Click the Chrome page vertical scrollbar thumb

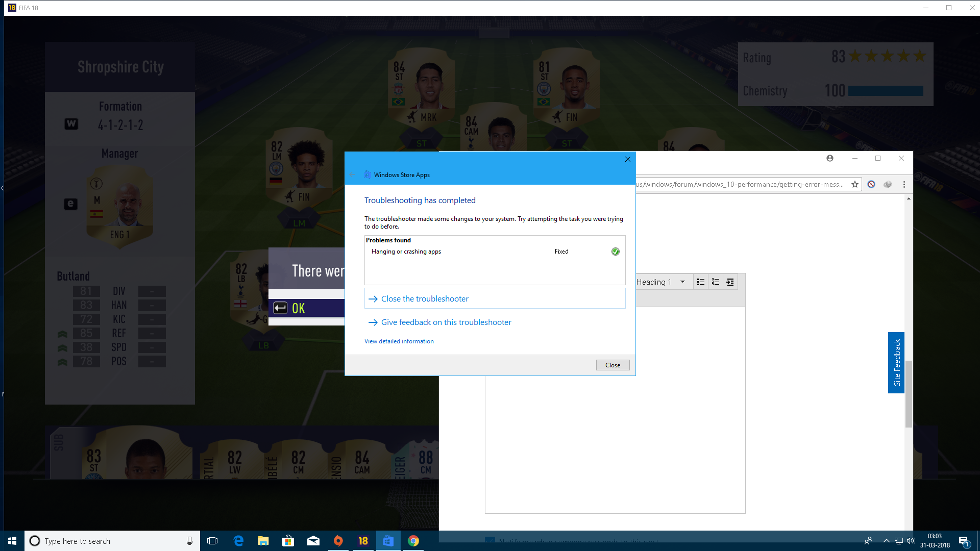pos(909,393)
